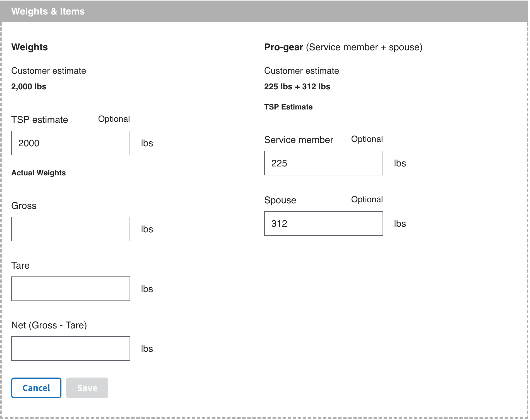Click the TSP estimate field label
This screenshot has width=530, height=420.
click(x=40, y=120)
